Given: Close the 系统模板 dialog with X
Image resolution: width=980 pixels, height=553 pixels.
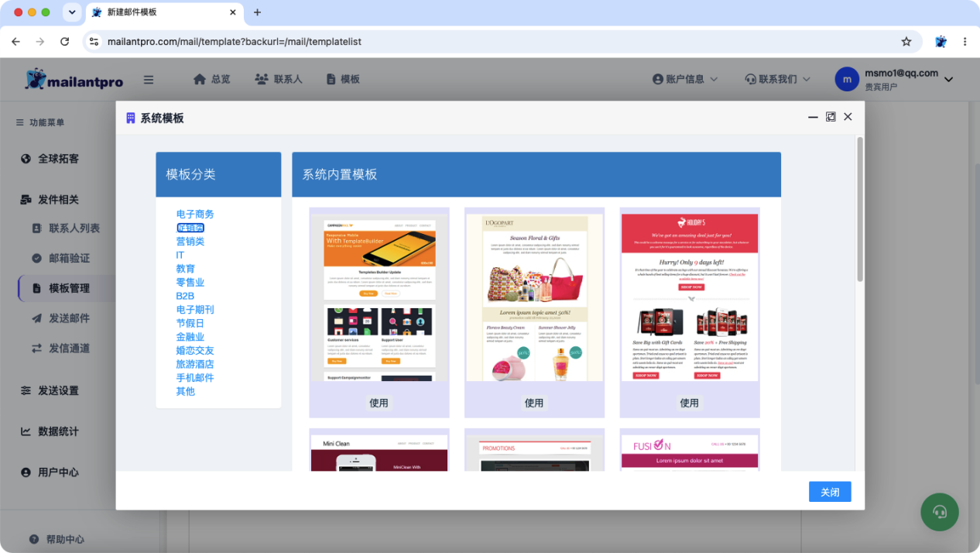Looking at the screenshot, I should (848, 117).
